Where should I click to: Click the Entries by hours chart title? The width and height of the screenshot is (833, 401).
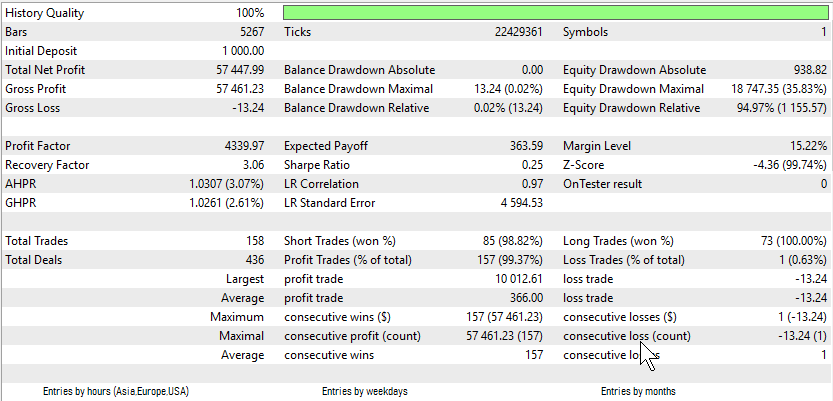(116, 391)
